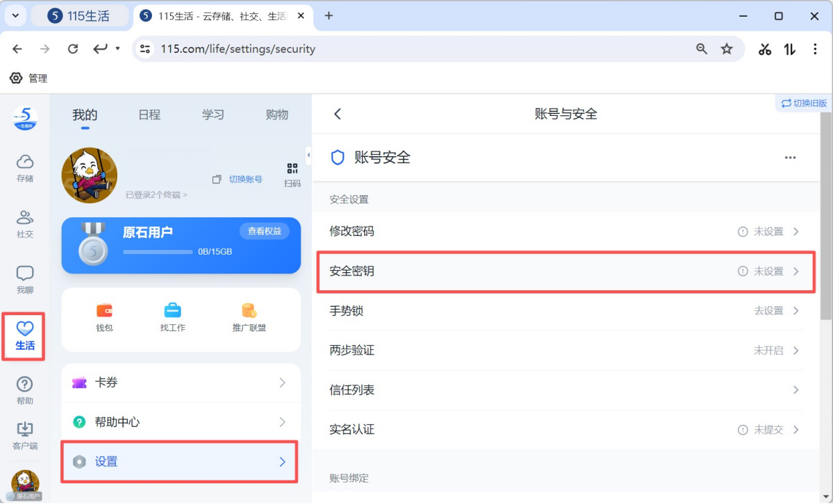Expand the 卡券 list item
Image resolution: width=833 pixels, height=504 pixels.
[180, 383]
